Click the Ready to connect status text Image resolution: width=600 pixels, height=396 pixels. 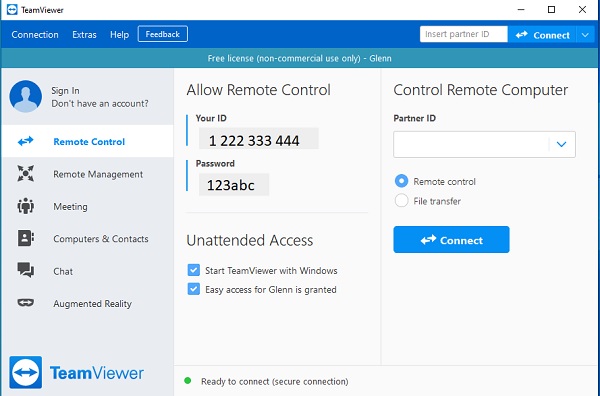tap(275, 381)
